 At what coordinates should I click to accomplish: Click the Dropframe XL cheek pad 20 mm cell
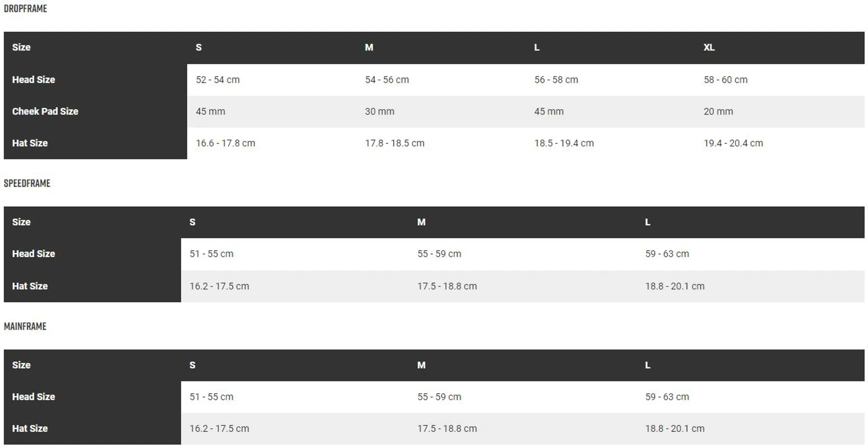(718, 111)
